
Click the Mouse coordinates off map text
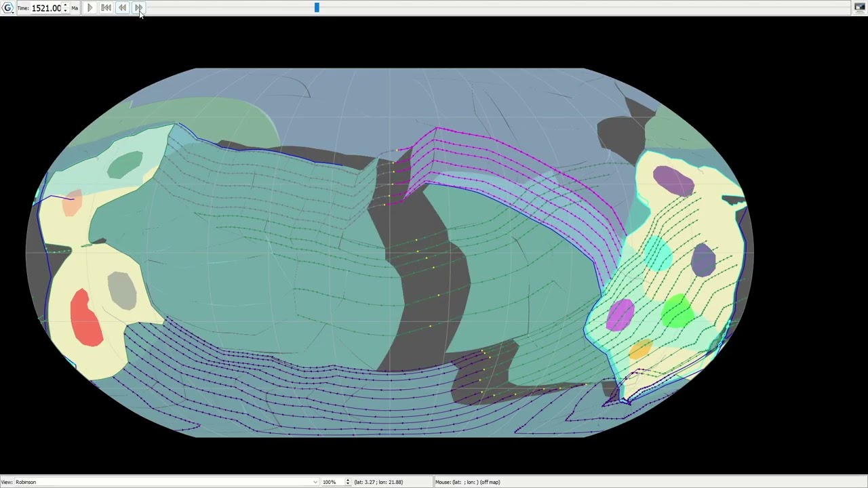pyautogui.click(x=468, y=482)
